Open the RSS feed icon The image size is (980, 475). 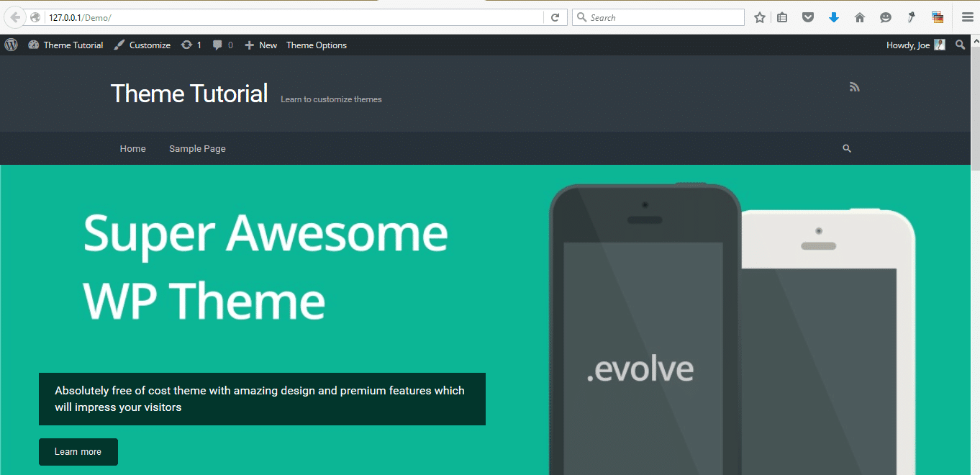pyautogui.click(x=855, y=87)
